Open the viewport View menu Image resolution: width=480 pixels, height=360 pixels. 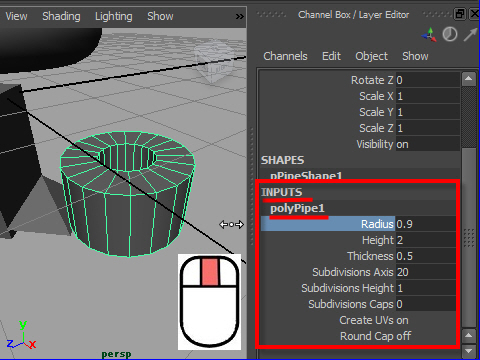click(x=16, y=16)
